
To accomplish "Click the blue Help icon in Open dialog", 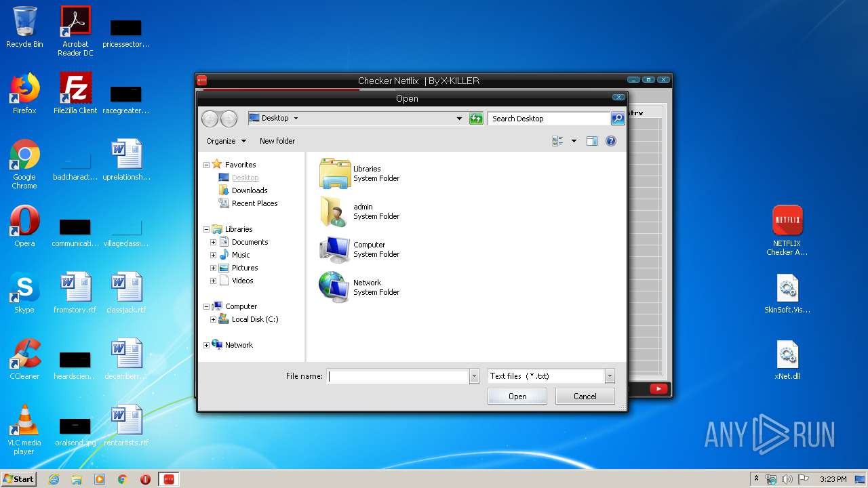I will click(611, 141).
